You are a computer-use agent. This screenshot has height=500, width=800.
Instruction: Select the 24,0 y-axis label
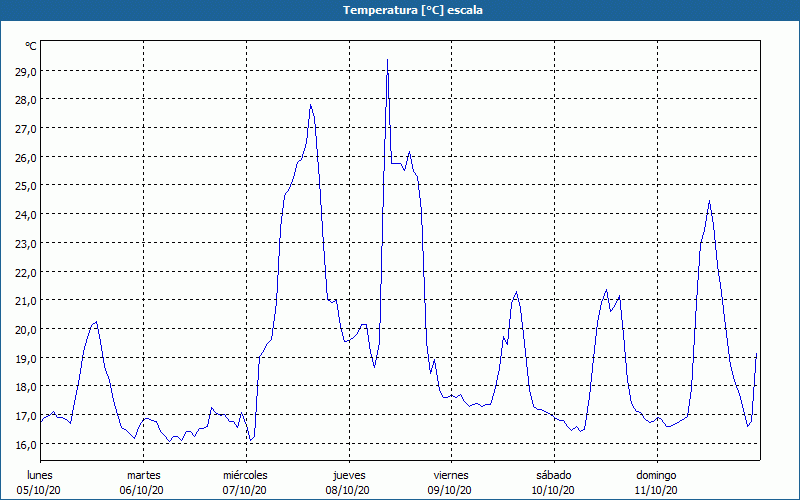point(26,215)
